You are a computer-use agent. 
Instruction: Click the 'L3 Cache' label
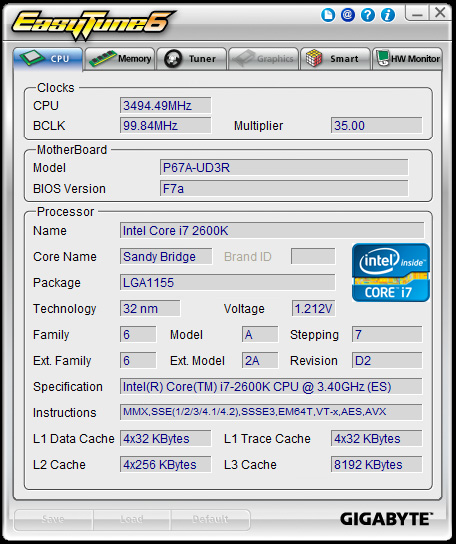coord(250,465)
